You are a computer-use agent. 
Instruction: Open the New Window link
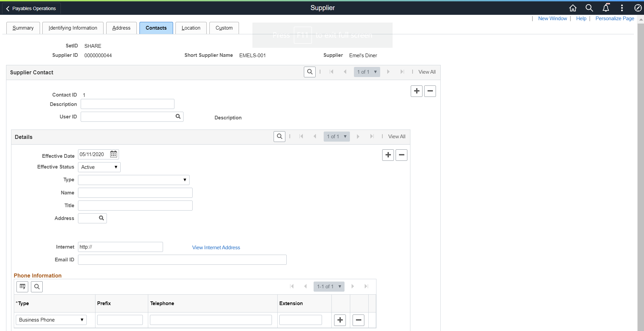552,19
